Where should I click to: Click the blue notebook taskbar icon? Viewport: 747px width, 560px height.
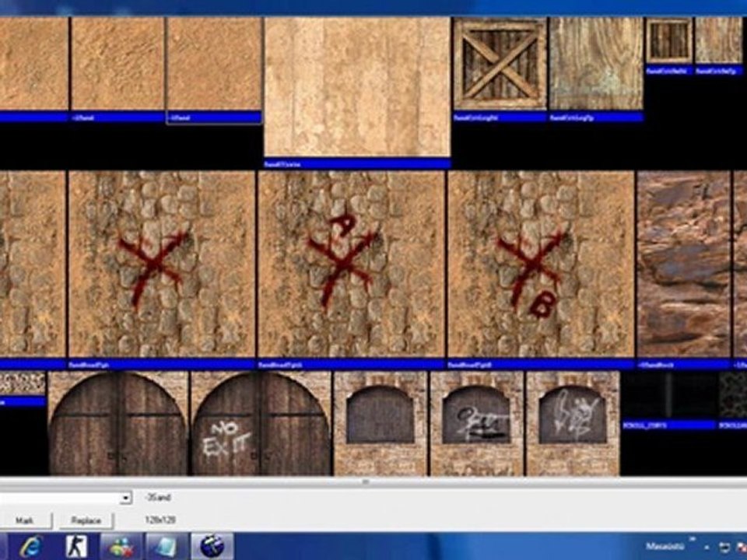(x=166, y=547)
